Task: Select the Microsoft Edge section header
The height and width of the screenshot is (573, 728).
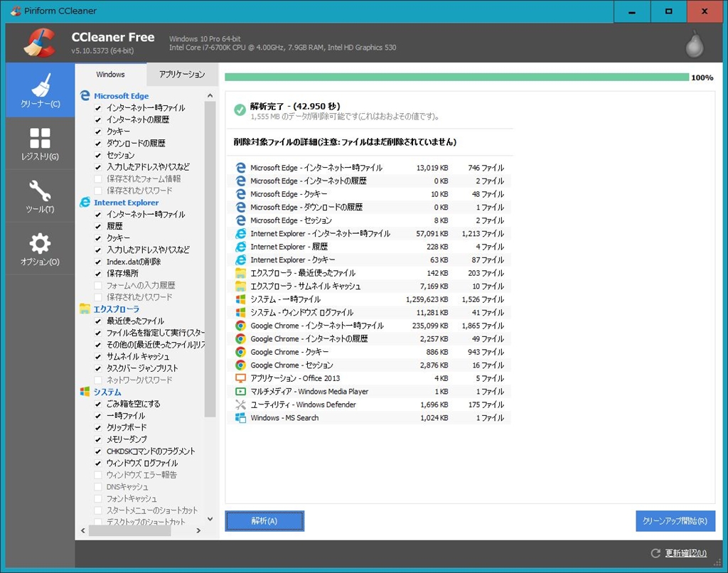Action: [121, 96]
